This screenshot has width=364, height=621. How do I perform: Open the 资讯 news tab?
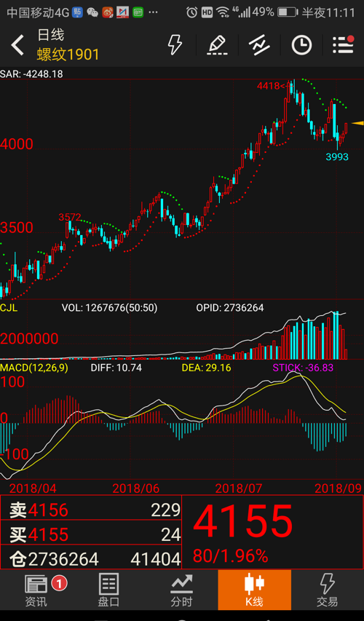pos(36,590)
